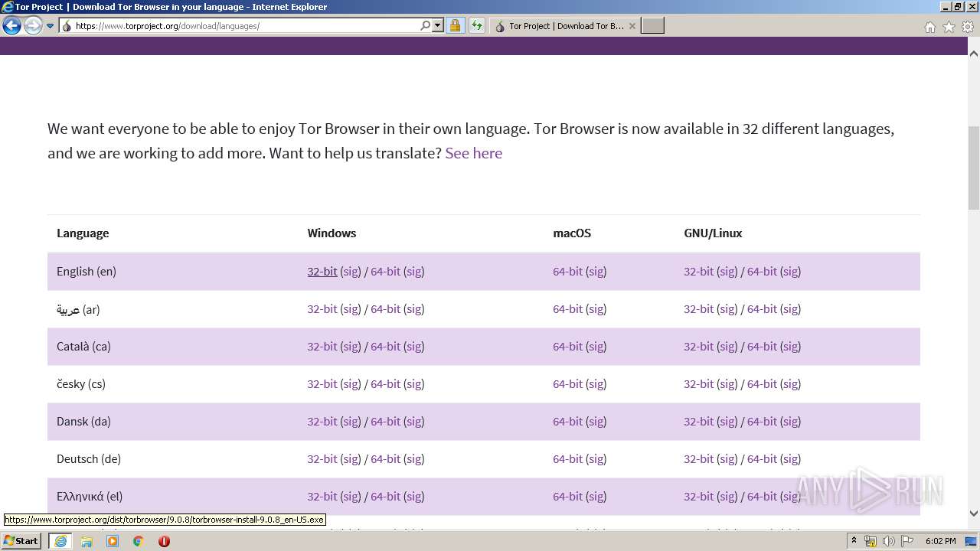
Task: Open File Explorer folder taskbar icon
Action: pos(87,541)
